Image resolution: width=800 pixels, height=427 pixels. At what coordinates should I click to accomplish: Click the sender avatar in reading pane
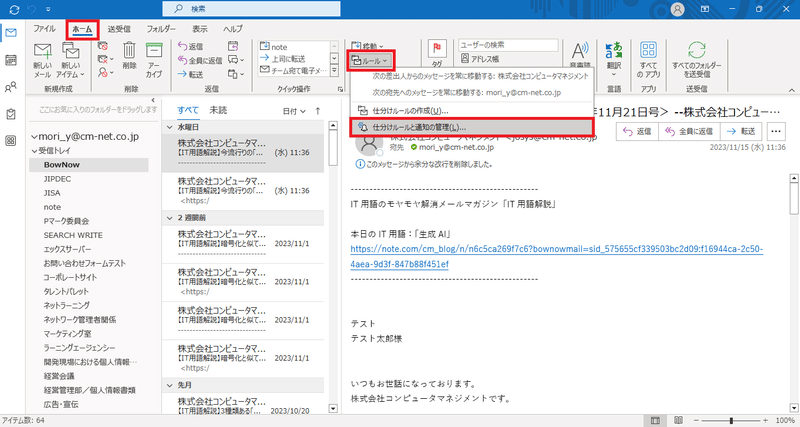[x=368, y=143]
